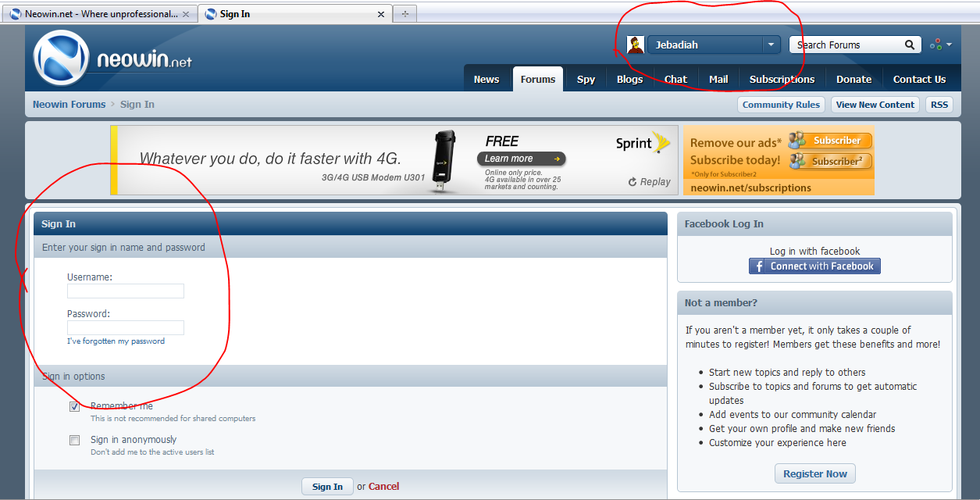980x500 pixels.
Task: Click the USB modem image in ad
Action: coord(445,161)
